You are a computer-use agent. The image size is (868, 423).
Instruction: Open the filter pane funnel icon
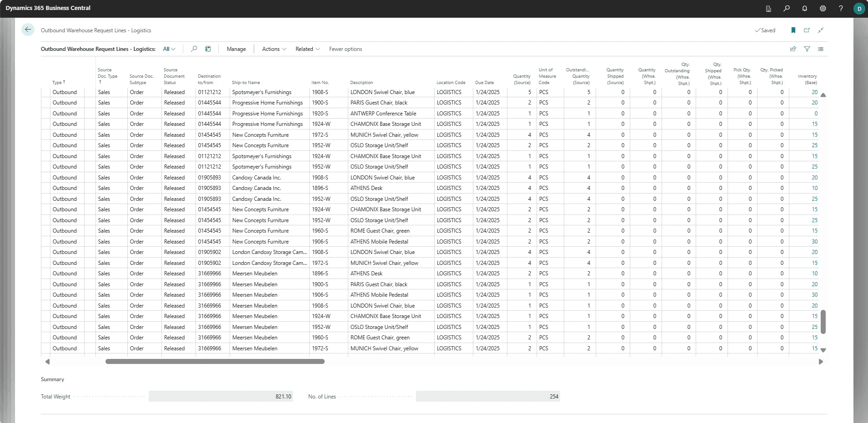click(x=807, y=49)
